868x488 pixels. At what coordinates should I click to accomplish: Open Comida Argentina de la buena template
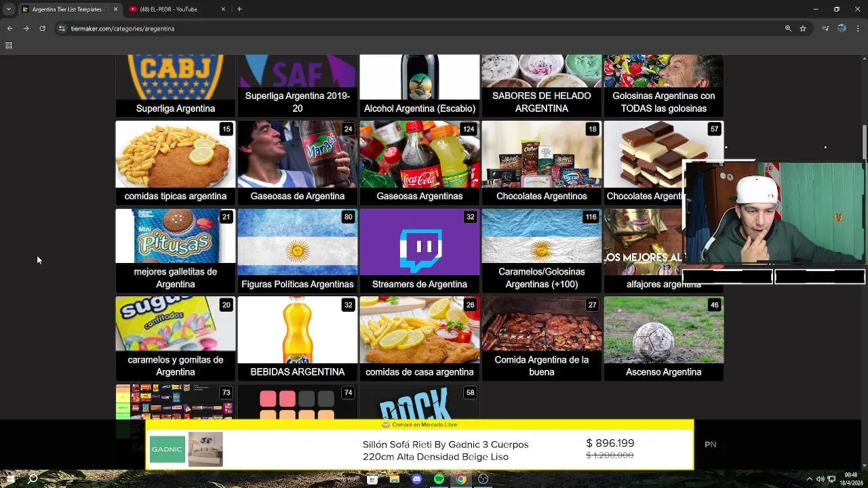[x=542, y=339]
